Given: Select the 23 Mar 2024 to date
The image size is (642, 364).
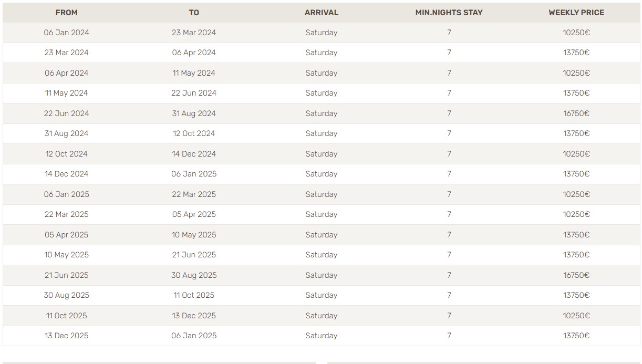Looking at the screenshot, I should click(194, 33).
